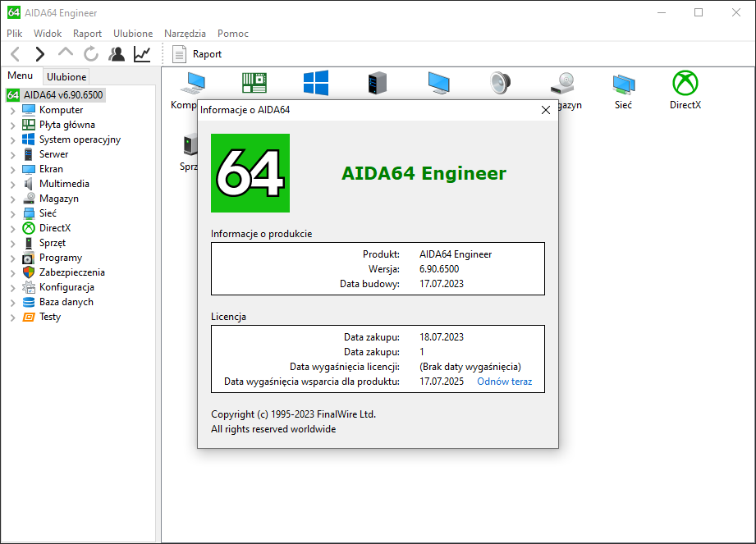The image size is (756, 544).
Task: Open the Windows logo icon in main pane
Action: coord(316,82)
